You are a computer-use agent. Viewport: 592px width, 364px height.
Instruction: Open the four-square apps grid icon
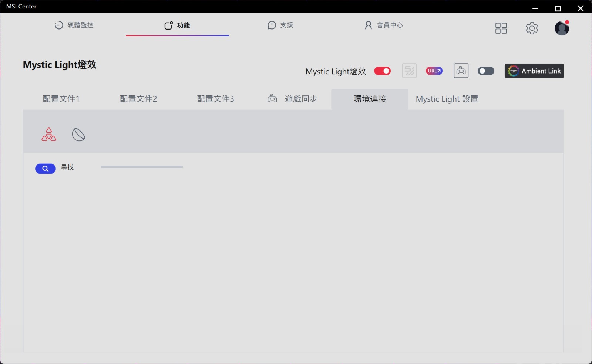(x=501, y=28)
